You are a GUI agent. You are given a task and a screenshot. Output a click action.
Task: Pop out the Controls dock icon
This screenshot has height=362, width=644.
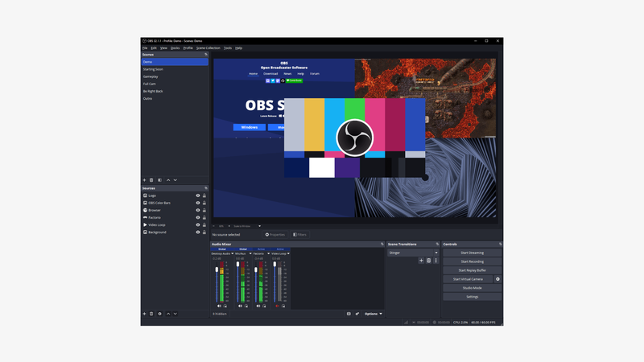coord(500,245)
